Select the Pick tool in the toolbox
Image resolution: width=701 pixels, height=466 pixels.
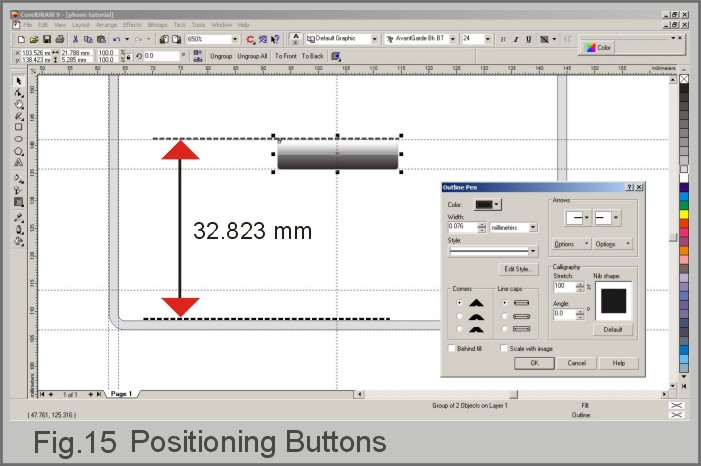[18, 81]
